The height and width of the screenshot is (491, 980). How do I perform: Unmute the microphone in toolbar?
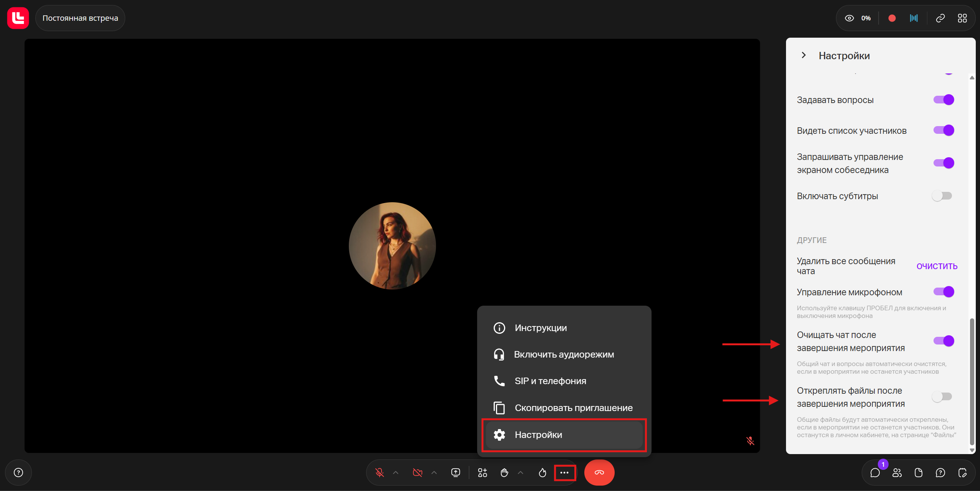380,473
